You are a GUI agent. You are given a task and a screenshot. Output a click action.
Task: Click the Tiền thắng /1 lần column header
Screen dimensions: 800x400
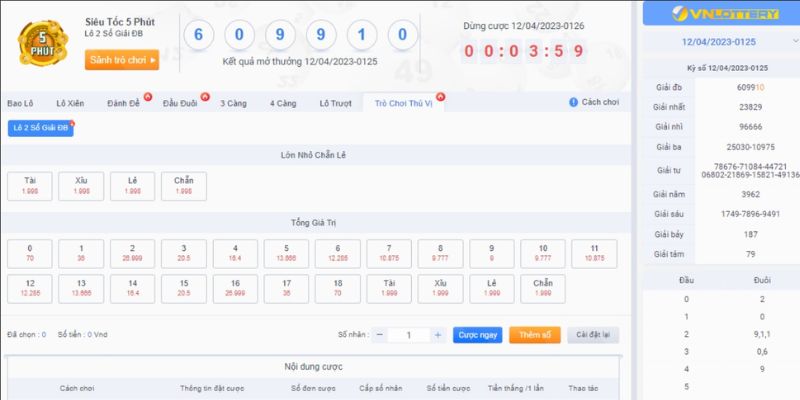coord(517,388)
